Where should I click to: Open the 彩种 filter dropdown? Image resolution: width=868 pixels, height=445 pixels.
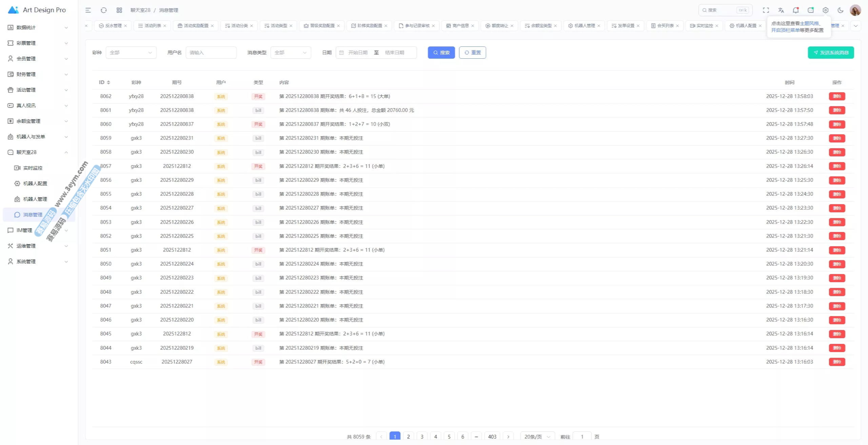click(131, 53)
